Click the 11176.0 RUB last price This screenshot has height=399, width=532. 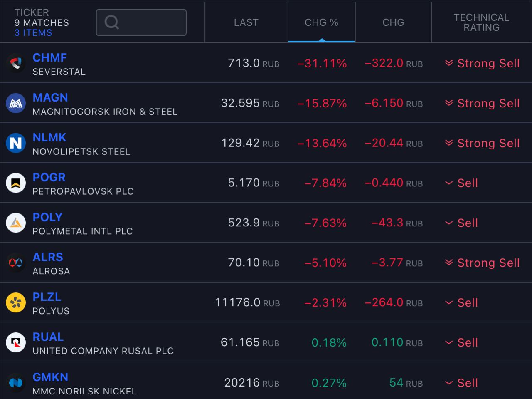247,303
